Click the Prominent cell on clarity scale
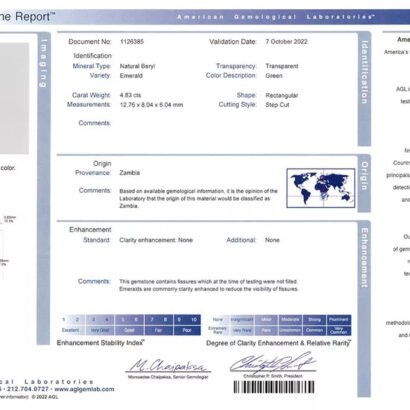This screenshot has height=410, width=410. [x=339, y=320]
